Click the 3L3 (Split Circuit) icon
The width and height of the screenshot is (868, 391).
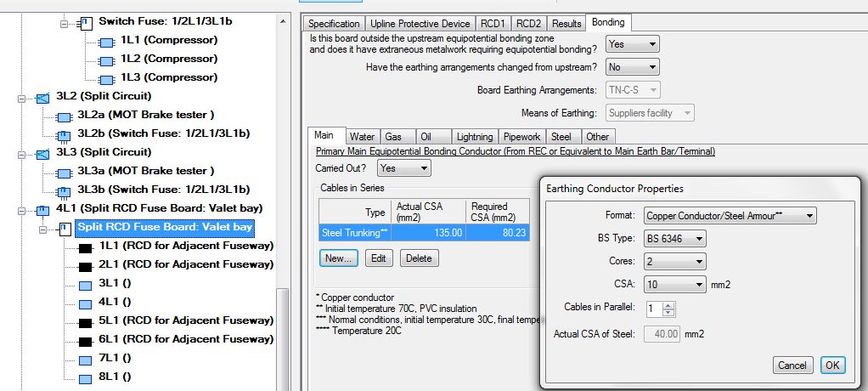pyautogui.click(x=42, y=154)
